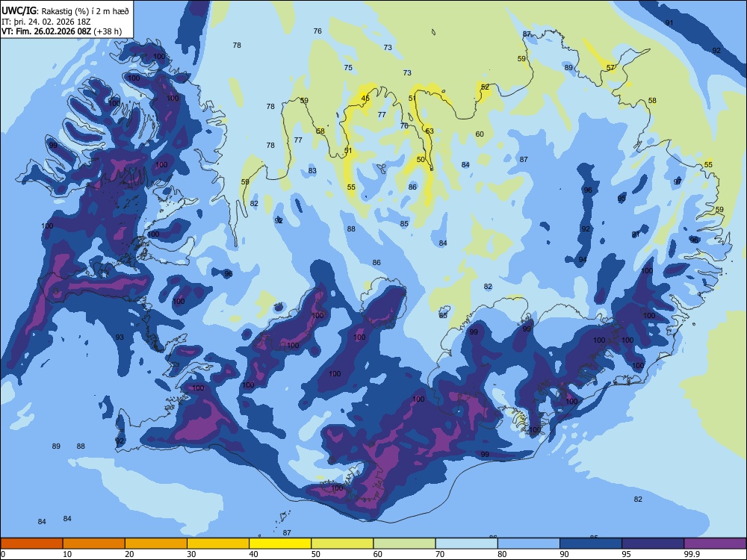Click the '90' tick label under the legend

coord(564,554)
